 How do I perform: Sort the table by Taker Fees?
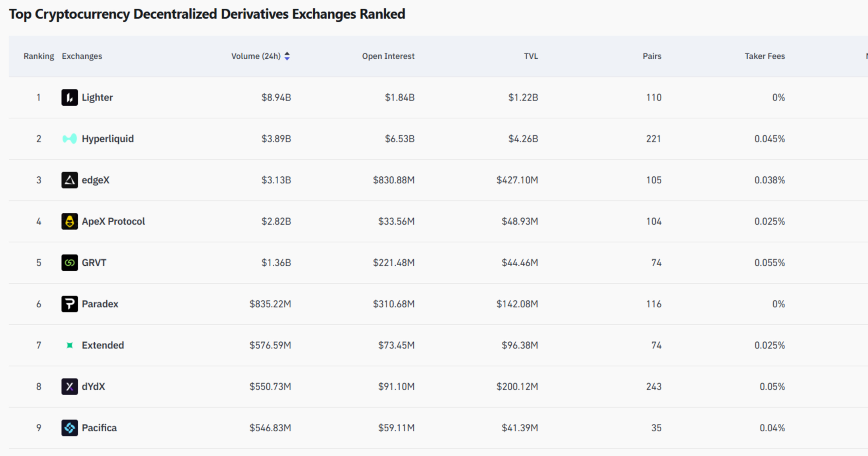click(765, 56)
